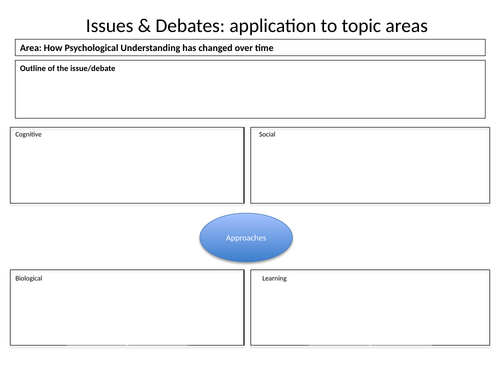Click inside the Biological box
Screen dimensions: 500x375
(127, 308)
